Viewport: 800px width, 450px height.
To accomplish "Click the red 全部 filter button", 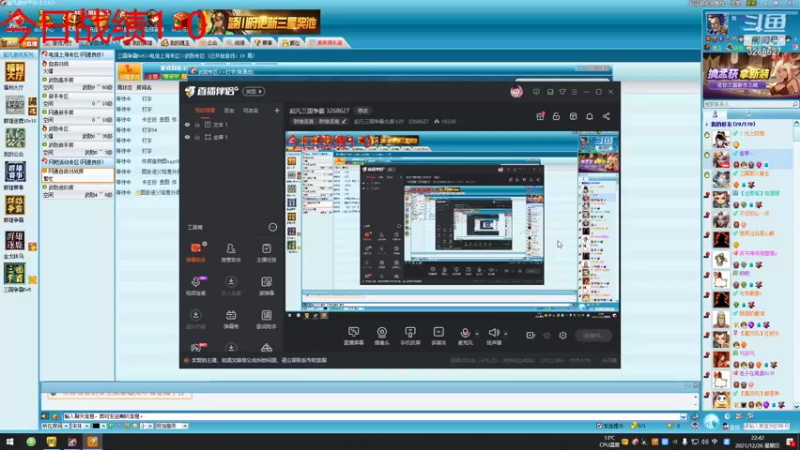I will [152, 77].
